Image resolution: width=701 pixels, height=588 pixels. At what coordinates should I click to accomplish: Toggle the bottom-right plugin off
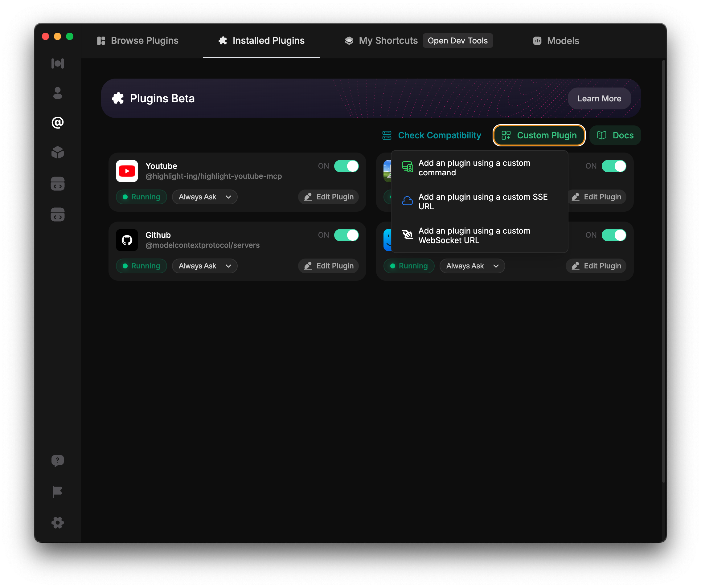click(x=614, y=235)
